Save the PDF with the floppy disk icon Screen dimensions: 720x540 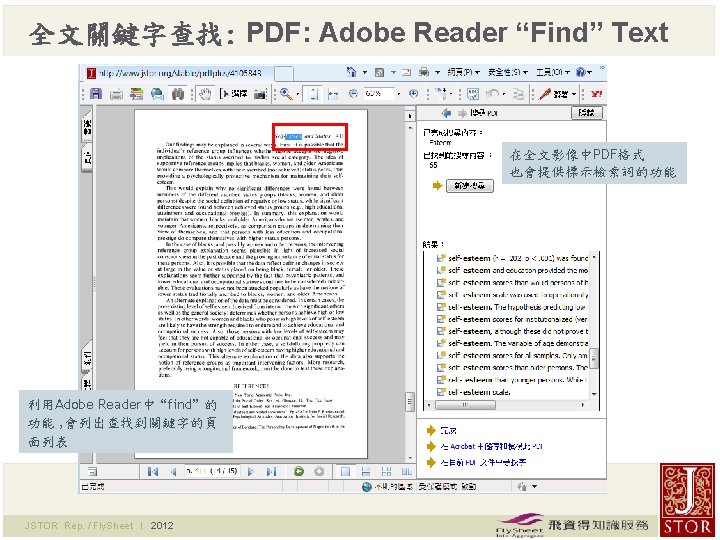point(96,94)
